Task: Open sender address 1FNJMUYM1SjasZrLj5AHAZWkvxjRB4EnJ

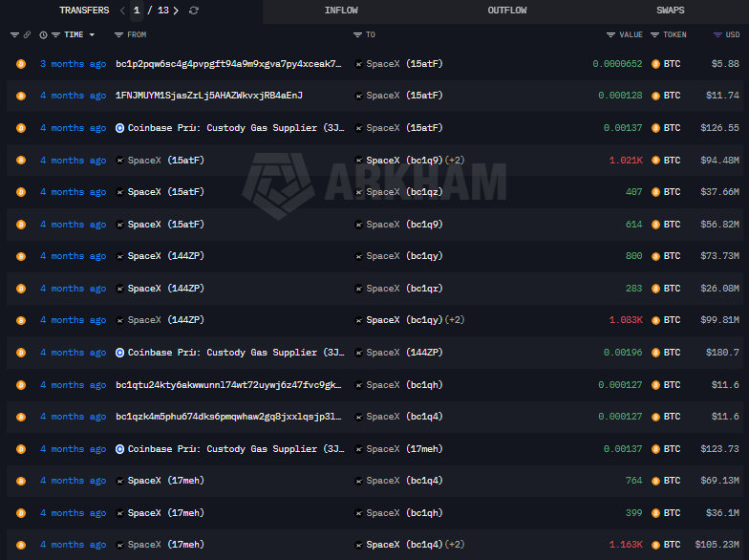Action: (208, 96)
